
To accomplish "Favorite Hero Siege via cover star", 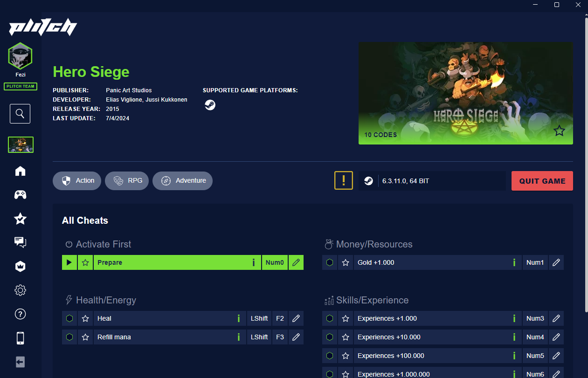I will click(x=560, y=131).
